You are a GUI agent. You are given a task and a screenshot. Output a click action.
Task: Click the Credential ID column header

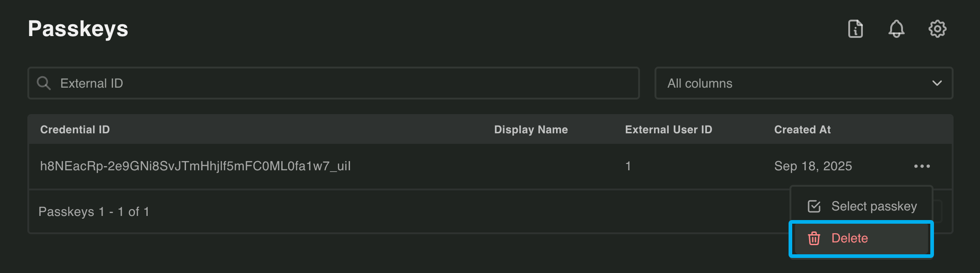74,129
